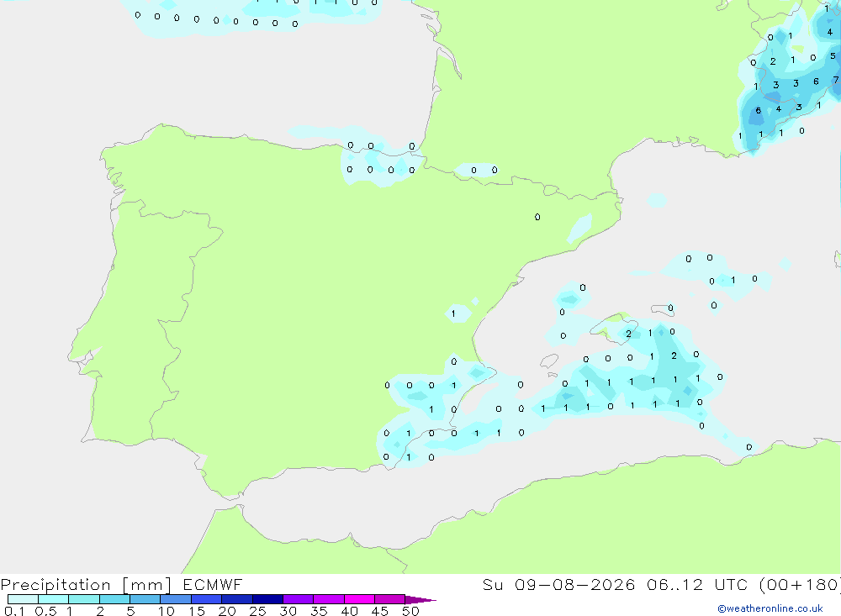Pick the 45–50 mm legend swatch
841x616 pixels.
coord(389,599)
